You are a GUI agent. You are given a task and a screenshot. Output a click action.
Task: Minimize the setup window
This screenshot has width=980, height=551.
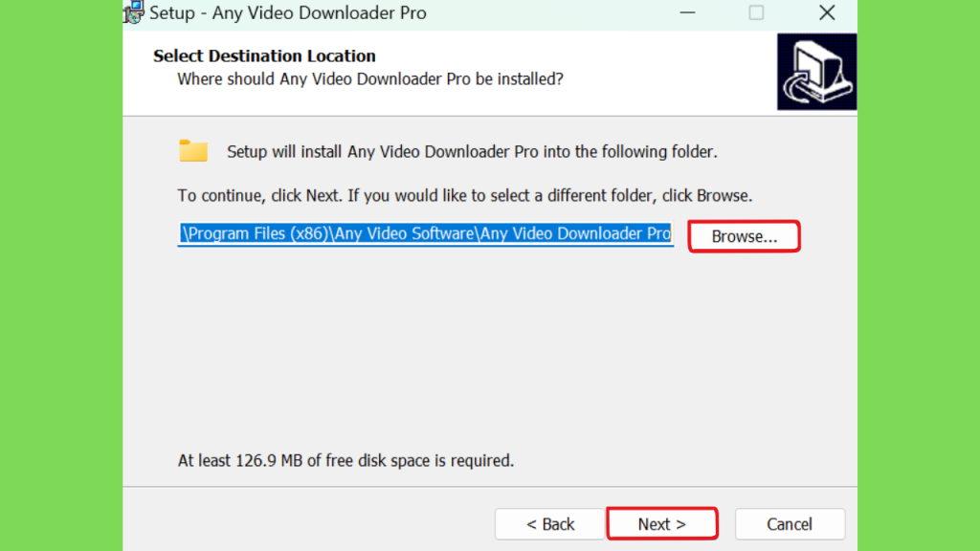687,12
